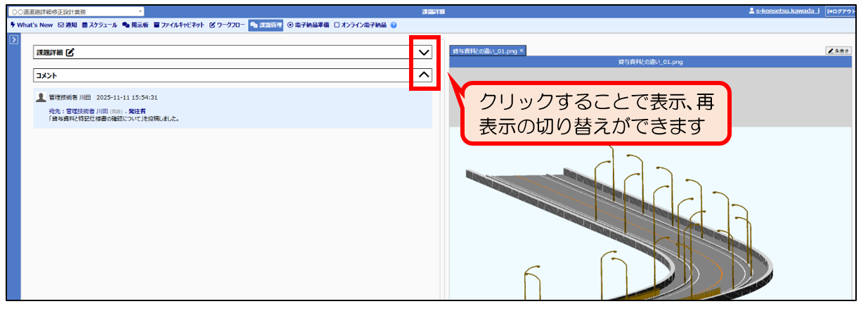Expand the left sidebar with arrow button
Image resolution: width=868 pixels, height=311 pixels.
click(13, 40)
